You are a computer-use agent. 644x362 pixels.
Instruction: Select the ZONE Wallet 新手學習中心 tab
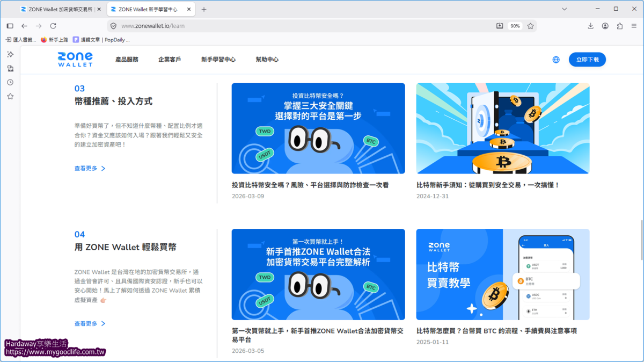[151, 9]
